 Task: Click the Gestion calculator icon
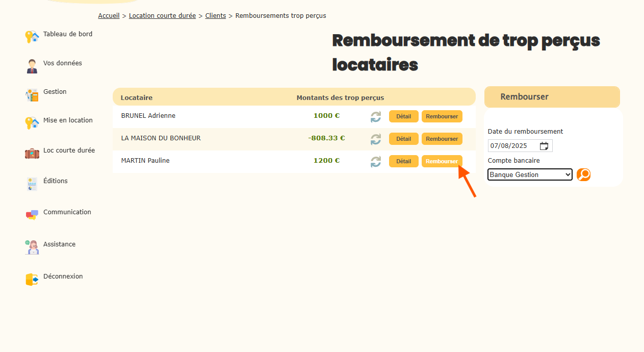point(32,95)
